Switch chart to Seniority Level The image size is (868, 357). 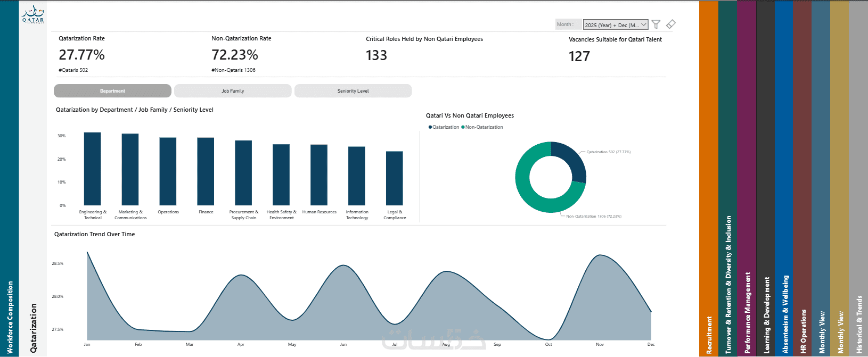[x=353, y=91]
